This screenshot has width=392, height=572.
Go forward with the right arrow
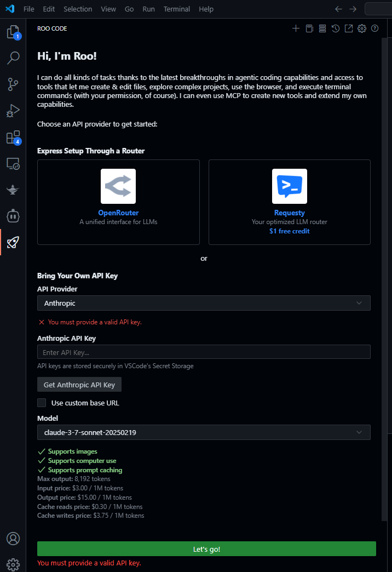pyautogui.click(x=353, y=9)
